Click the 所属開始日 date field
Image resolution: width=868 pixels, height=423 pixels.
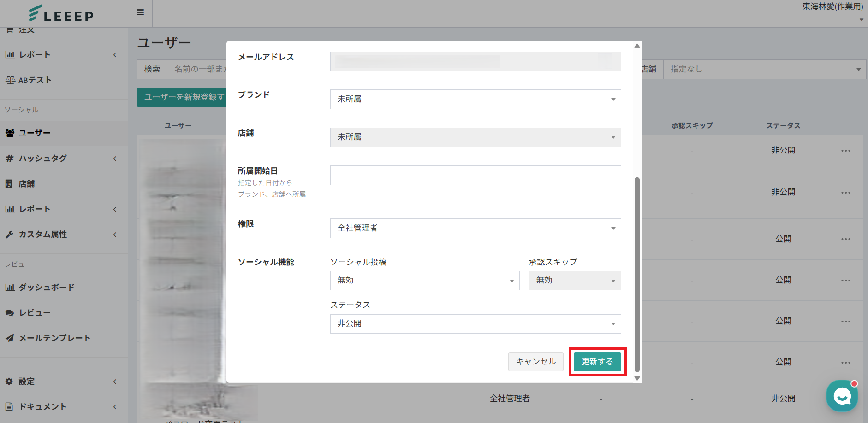point(476,176)
